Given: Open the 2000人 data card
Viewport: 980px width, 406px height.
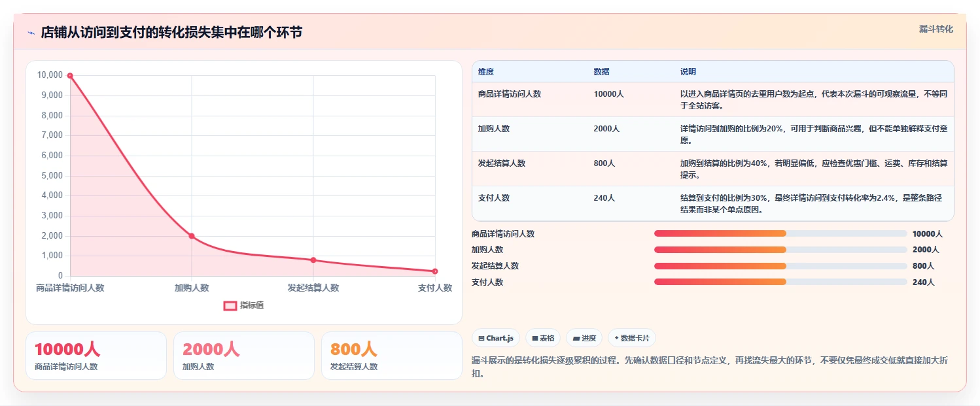Looking at the screenshot, I should click(x=244, y=356).
